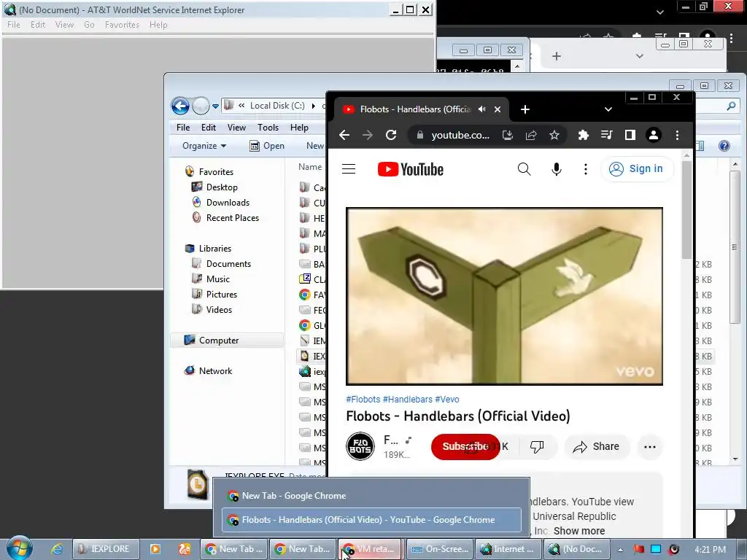747x560 pixels.
Task: Click Sign in on YouTube
Action: [x=638, y=168]
